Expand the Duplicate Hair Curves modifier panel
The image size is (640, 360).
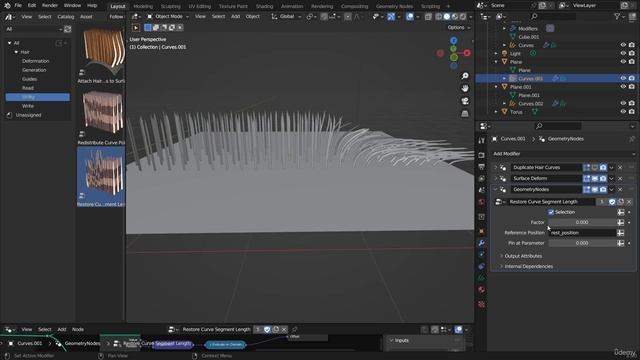(x=496, y=167)
